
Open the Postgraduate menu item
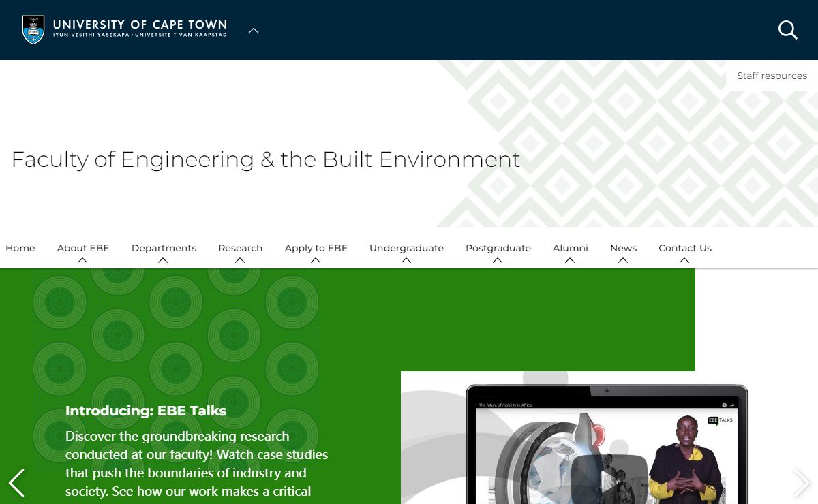point(498,248)
